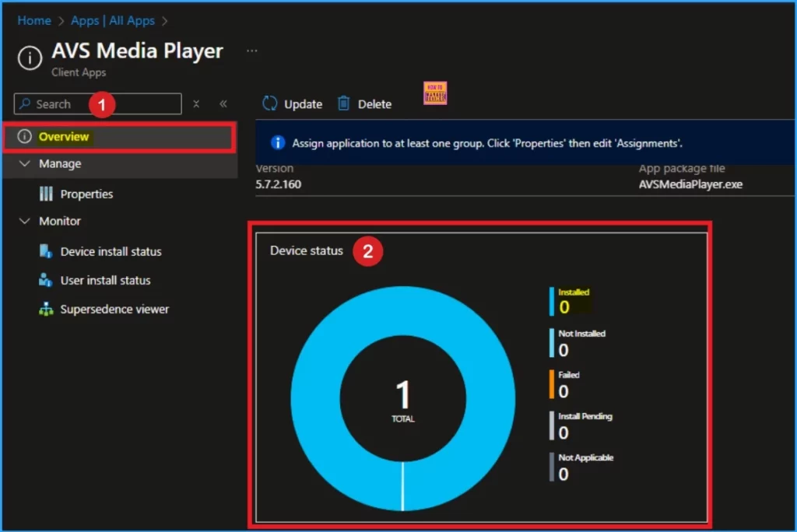797x532 pixels.
Task: Click the Update button
Action: [293, 104]
